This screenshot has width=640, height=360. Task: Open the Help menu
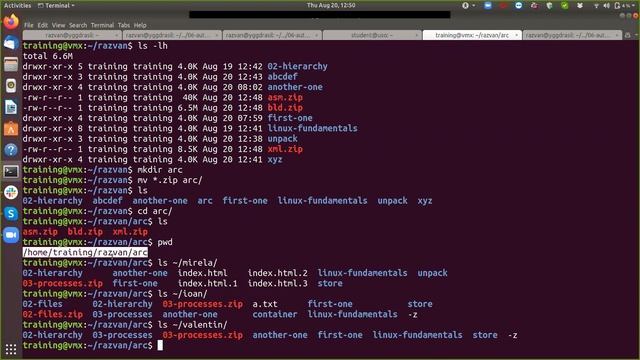pos(140,25)
